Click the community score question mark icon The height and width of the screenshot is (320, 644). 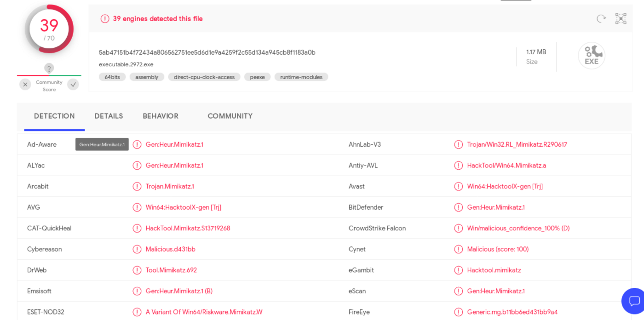click(x=49, y=69)
